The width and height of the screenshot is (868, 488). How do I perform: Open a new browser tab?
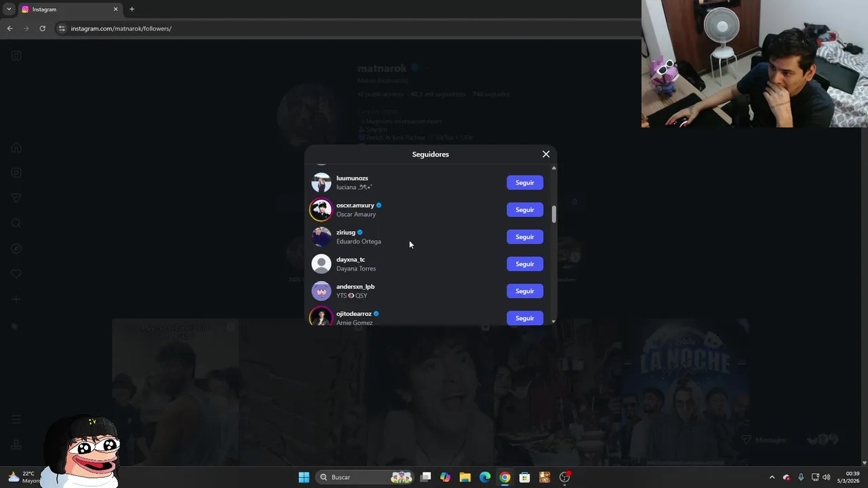(132, 9)
